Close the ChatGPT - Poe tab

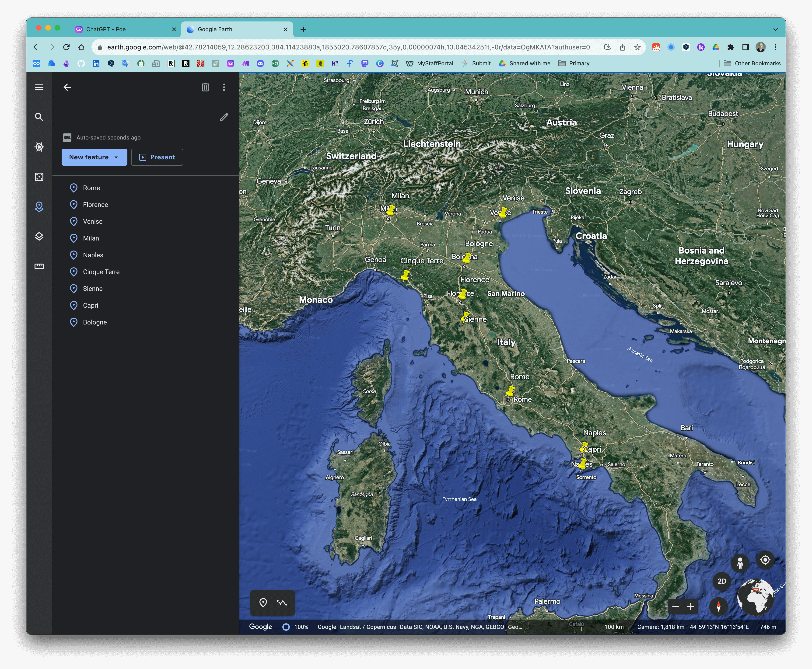pos(174,29)
